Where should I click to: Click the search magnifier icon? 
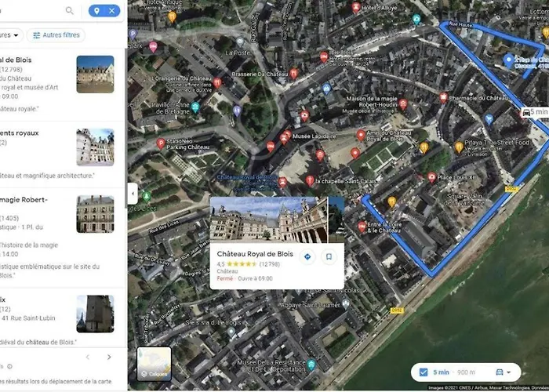69,11
